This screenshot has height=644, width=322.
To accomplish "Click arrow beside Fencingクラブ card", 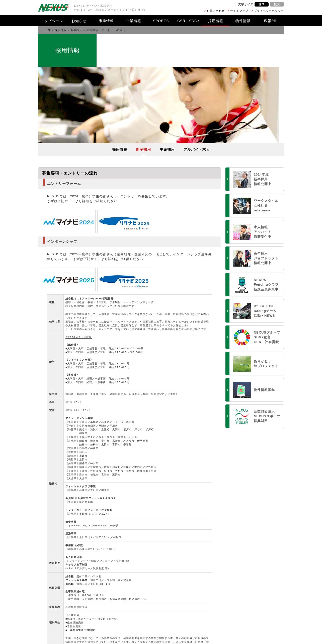I will (x=227, y=285).
